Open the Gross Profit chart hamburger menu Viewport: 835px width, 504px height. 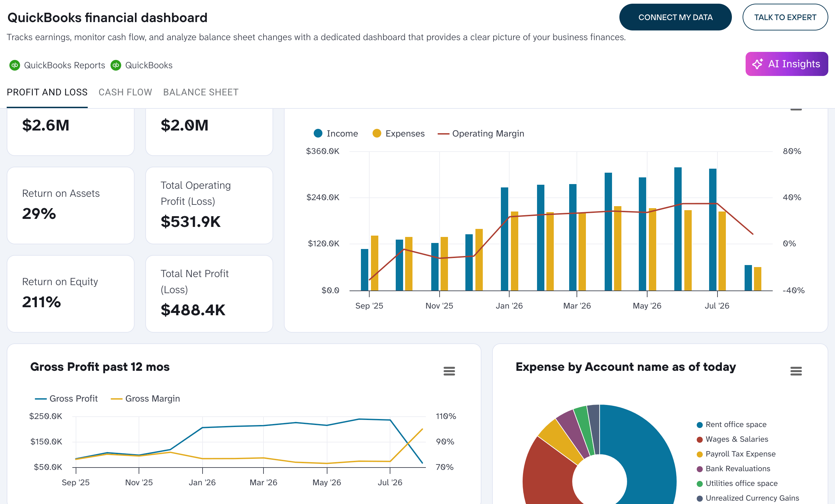click(x=449, y=371)
